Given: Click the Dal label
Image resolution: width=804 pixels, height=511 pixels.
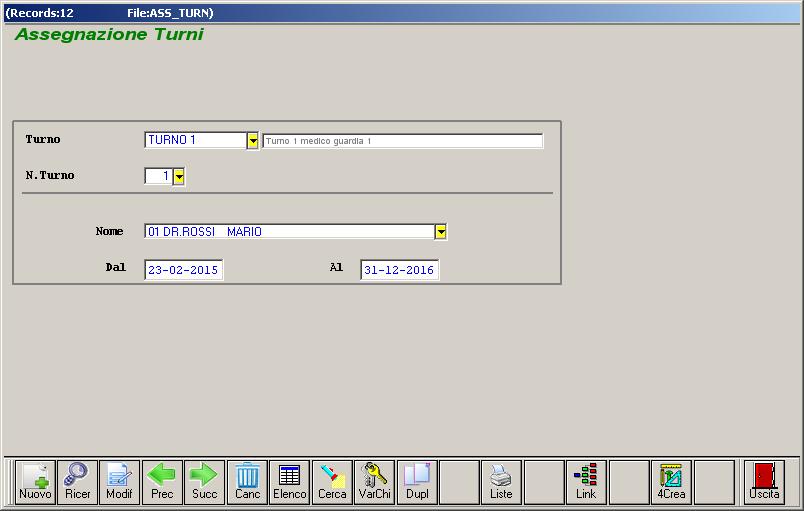Looking at the screenshot, I should [x=115, y=267].
